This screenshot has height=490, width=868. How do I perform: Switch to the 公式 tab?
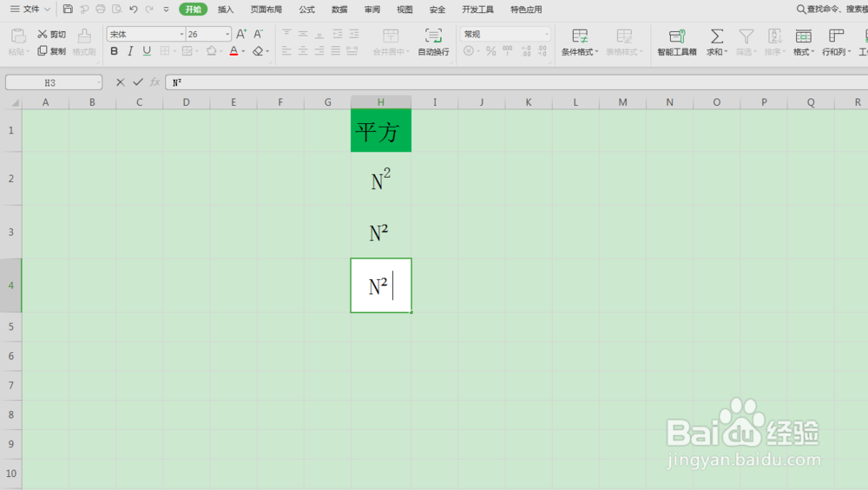click(306, 10)
